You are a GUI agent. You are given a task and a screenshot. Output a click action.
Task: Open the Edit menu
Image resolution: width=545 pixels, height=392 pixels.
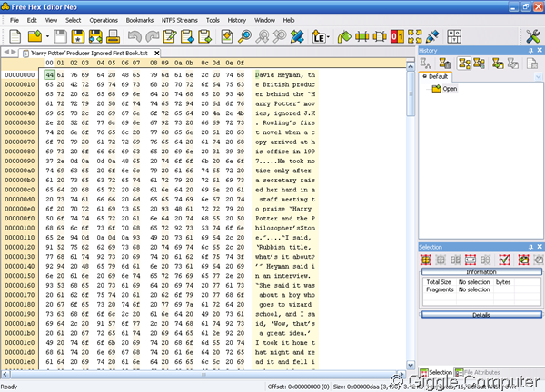coord(32,20)
